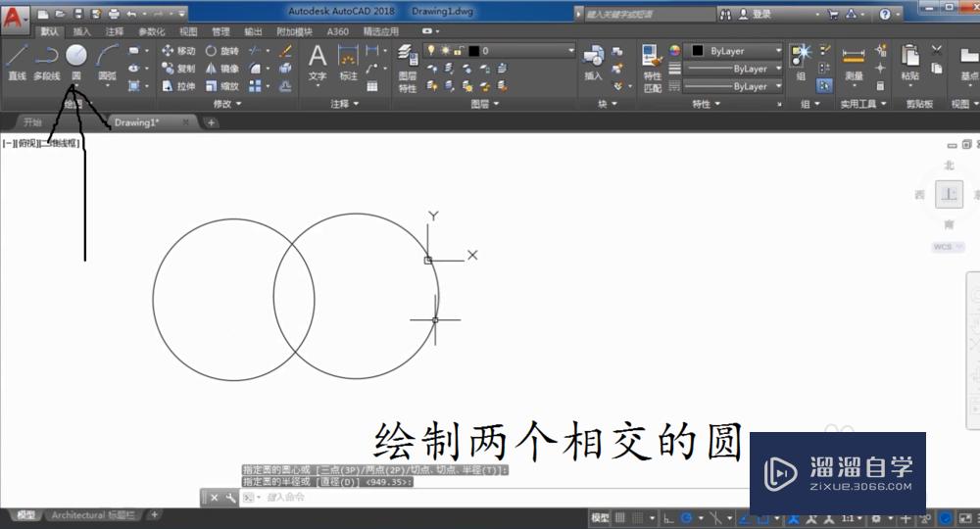Click the Cut scissors icon

(x=936, y=50)
